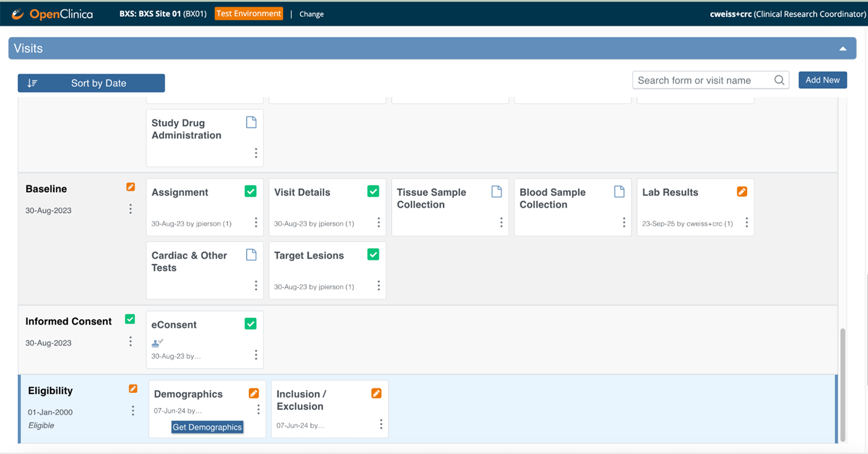Click the Tissue Sample Collection document icon

496,192
